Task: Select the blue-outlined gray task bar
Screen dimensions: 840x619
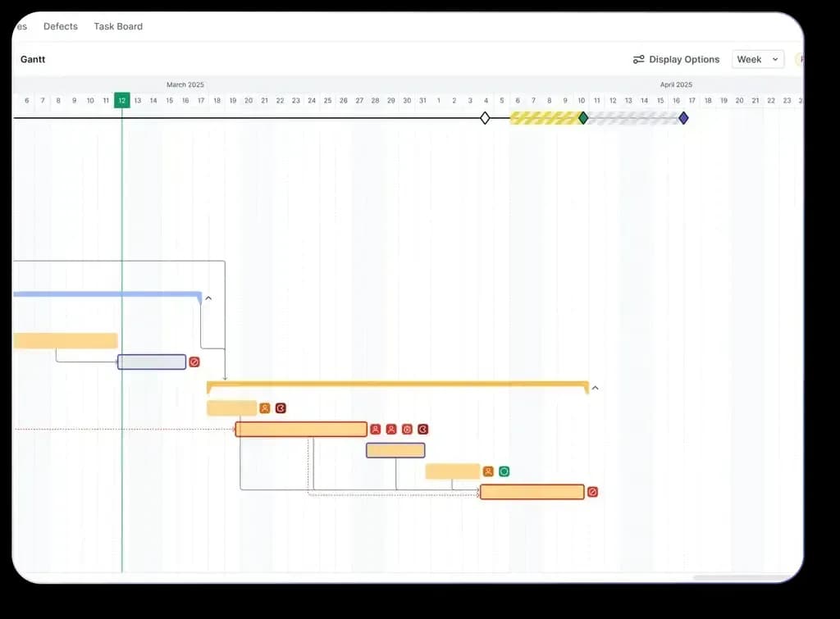Action: click(152, 362)
